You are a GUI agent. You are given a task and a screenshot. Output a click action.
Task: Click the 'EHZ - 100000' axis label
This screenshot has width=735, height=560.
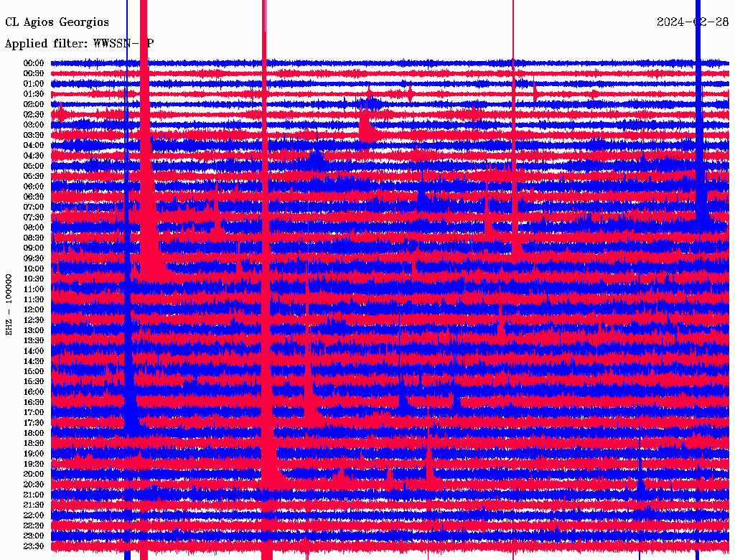coord(9,305)
